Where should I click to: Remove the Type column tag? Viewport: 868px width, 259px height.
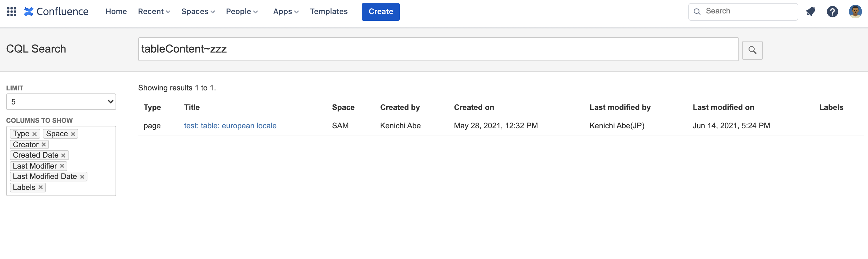tap(34, 134)
